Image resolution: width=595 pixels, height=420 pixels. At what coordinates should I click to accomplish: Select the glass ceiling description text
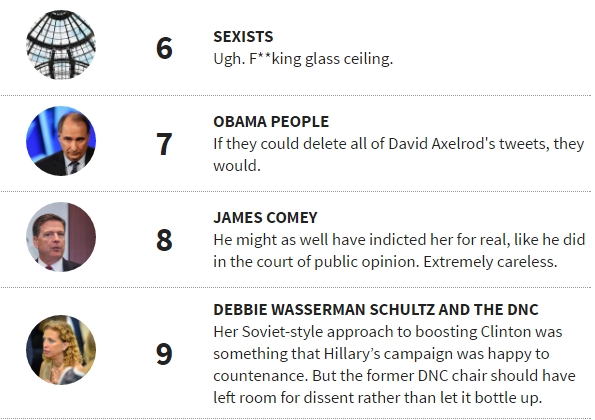point(303,59)
